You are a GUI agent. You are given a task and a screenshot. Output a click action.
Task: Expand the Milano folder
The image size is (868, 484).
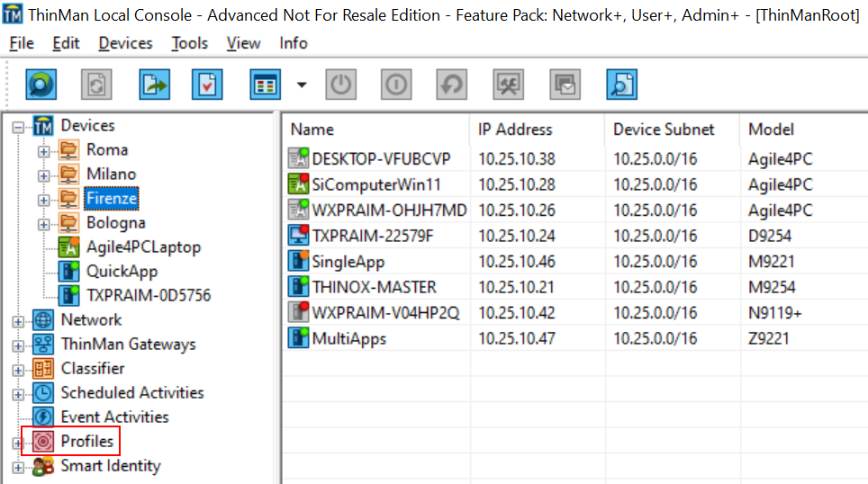pyautogui.click(x=44, y=176)
